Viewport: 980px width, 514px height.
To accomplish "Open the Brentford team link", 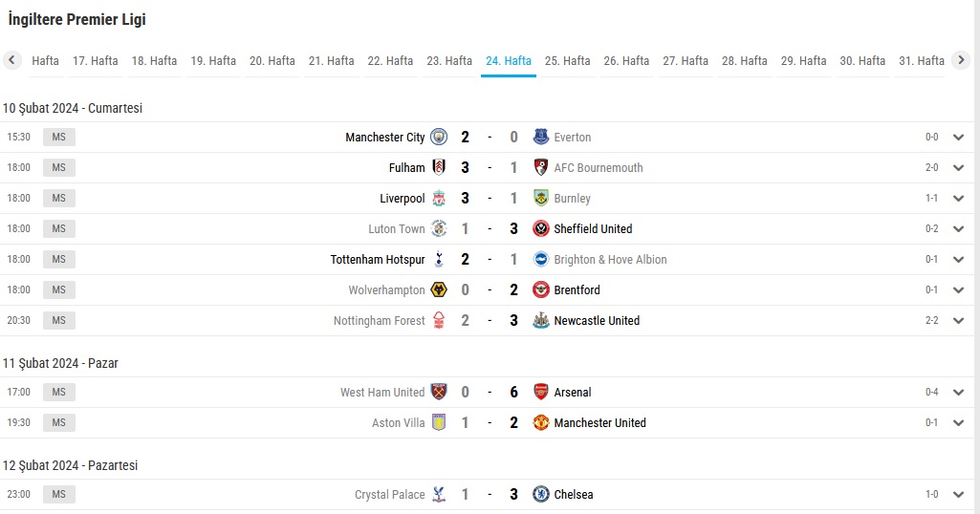I will (x=577, y=289).
